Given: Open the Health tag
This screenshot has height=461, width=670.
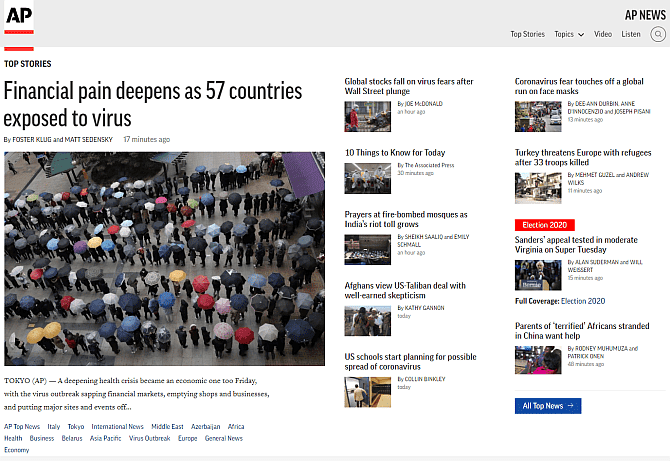Looking at the screenshot, I should point(13,438).
